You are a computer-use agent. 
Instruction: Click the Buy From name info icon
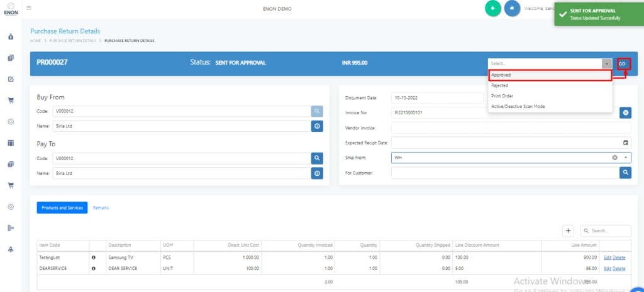(317, 126)
